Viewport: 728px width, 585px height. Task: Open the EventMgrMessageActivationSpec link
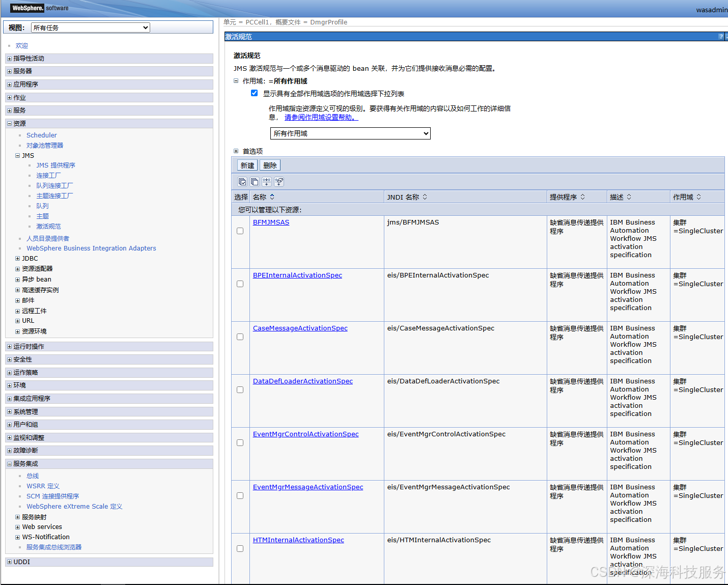[x=308, y=487]
